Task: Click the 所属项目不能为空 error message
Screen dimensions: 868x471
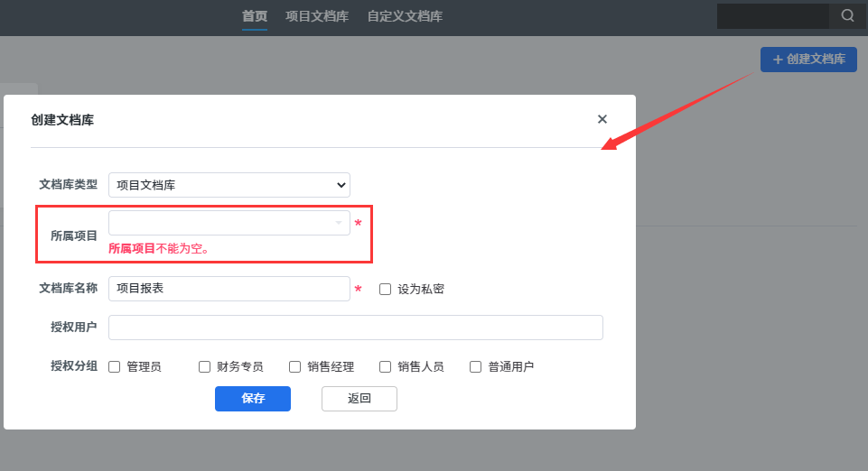Action: pos(160,249)
